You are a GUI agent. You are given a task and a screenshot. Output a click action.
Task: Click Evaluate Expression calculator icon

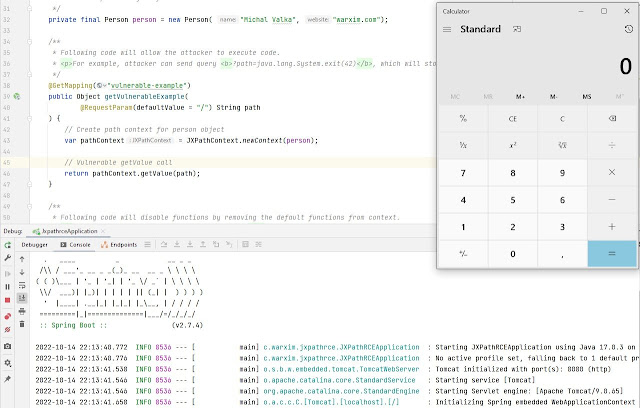point(245,244)
